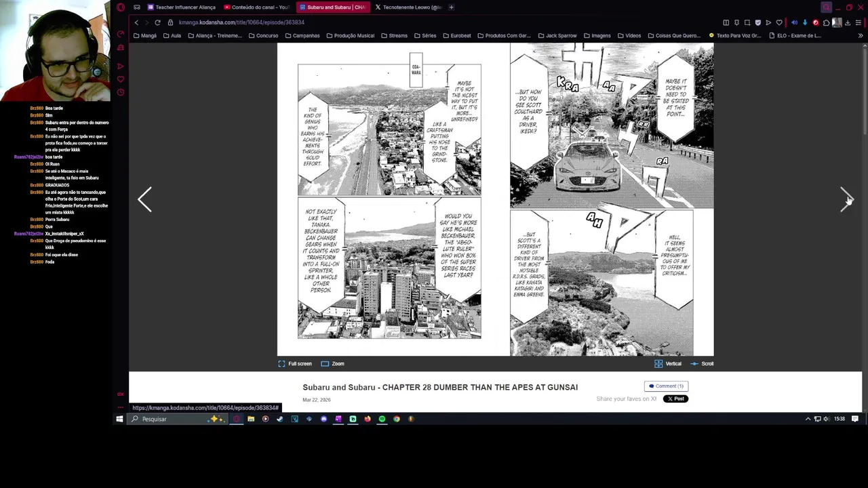Open the Produtos Com Gar... bookmarks folder
This screenshot has height=488, width=868.
pyautogui.click(x=504, y=35)
